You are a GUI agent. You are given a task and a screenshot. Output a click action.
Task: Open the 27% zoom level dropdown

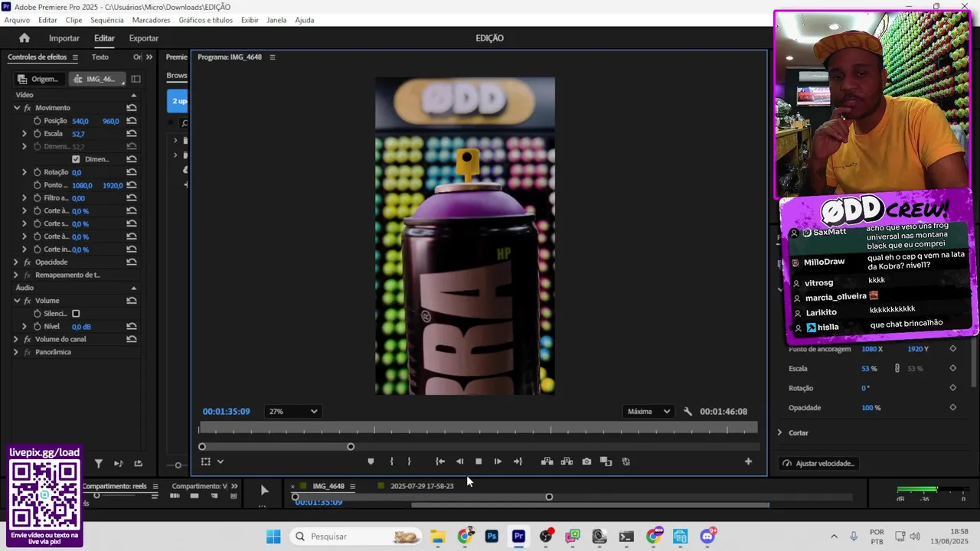[x=292, y=412]
